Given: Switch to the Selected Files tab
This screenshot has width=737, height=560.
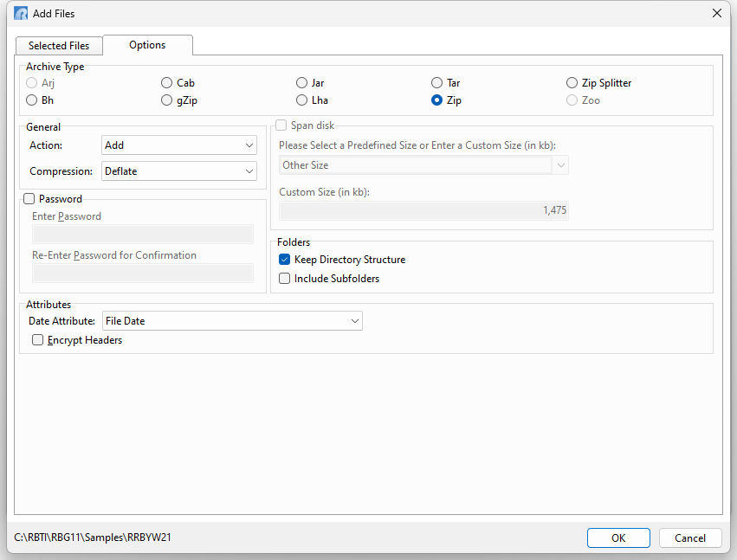Looking at the screenshot, I should click(59, 46).
